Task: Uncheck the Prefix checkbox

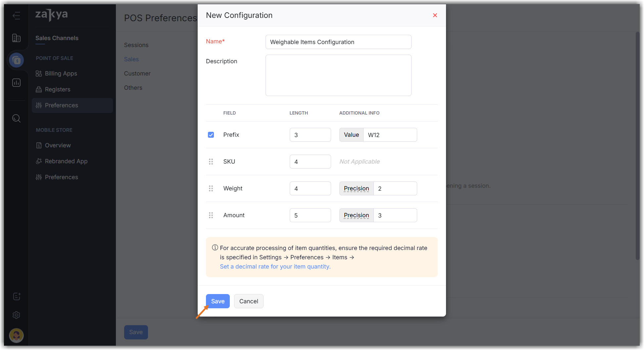Action: tap(211, 135)
